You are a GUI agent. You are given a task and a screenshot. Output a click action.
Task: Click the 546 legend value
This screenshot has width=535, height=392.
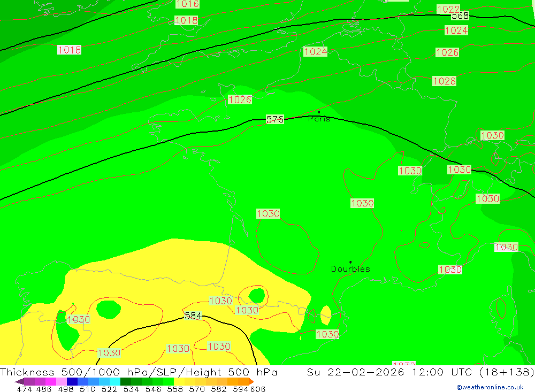click(x=153, y=389)
